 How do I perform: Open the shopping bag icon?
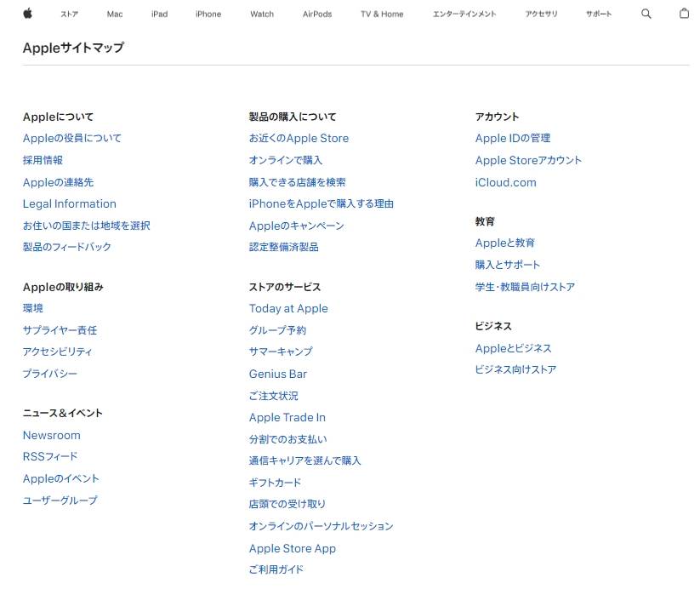[684, 14]
